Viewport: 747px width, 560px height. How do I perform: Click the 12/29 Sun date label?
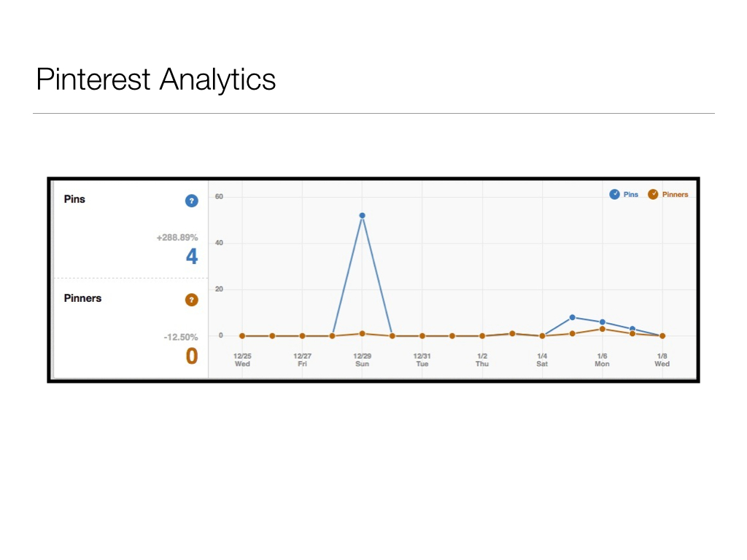[362, 359]
